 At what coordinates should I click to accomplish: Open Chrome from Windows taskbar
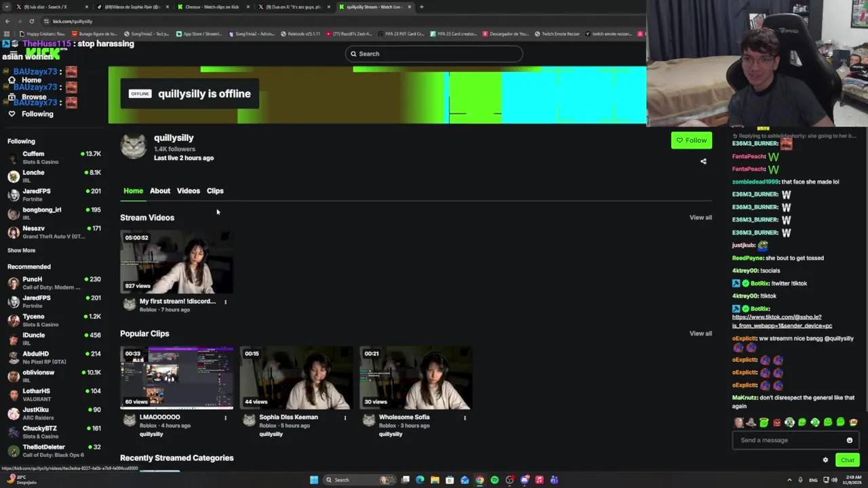(479, 480)
